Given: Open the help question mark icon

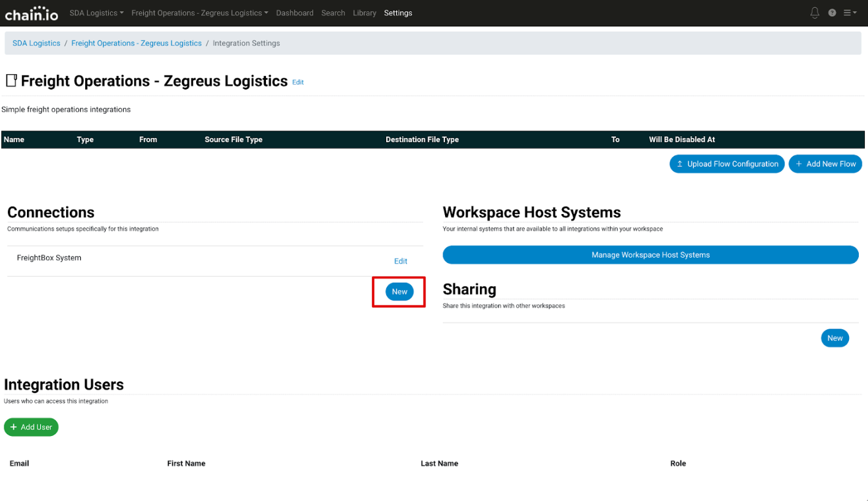Looking at the screenshot, I should (x=832, y=13).
